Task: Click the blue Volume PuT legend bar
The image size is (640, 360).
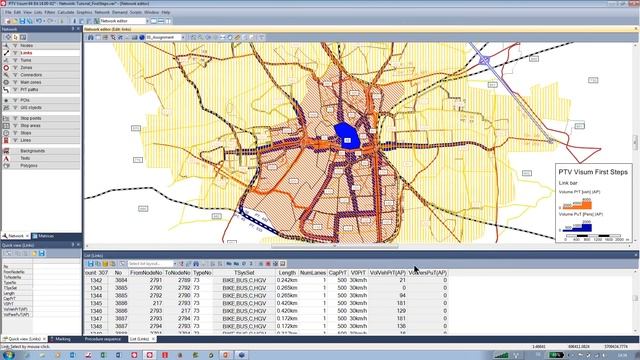Action: point(577,227)
